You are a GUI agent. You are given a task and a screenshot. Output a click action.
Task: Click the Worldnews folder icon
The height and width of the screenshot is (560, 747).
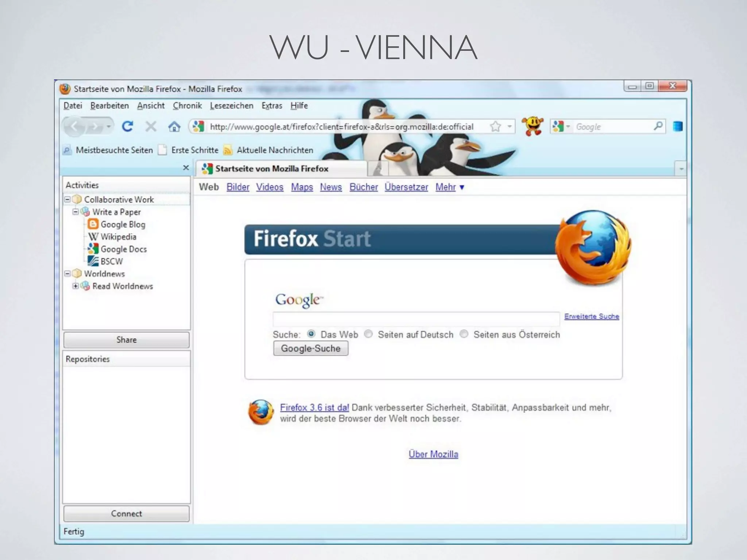tap(77, 273)
